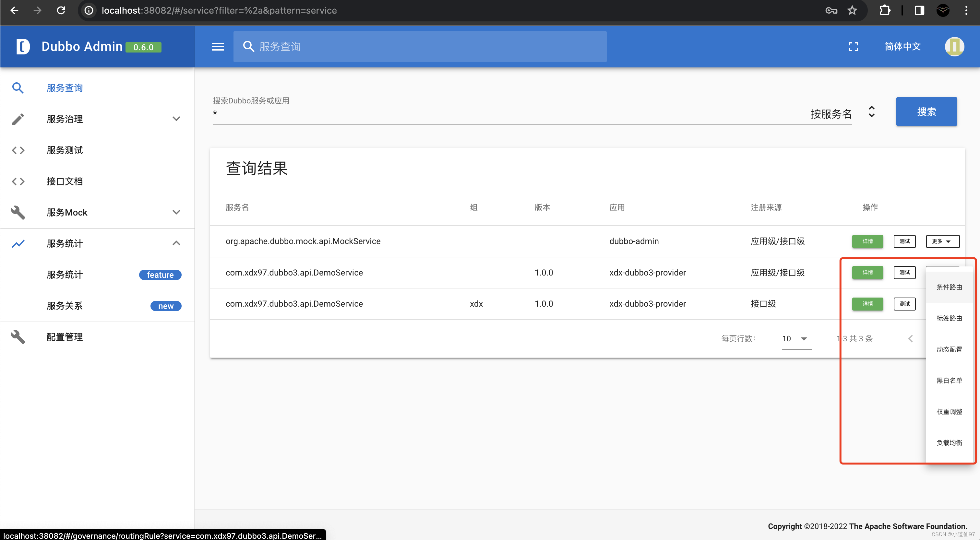The height and width of the screenshot is (540, 980).
Task: Click the 0.6.0 version badge
Action: point(143,47)
